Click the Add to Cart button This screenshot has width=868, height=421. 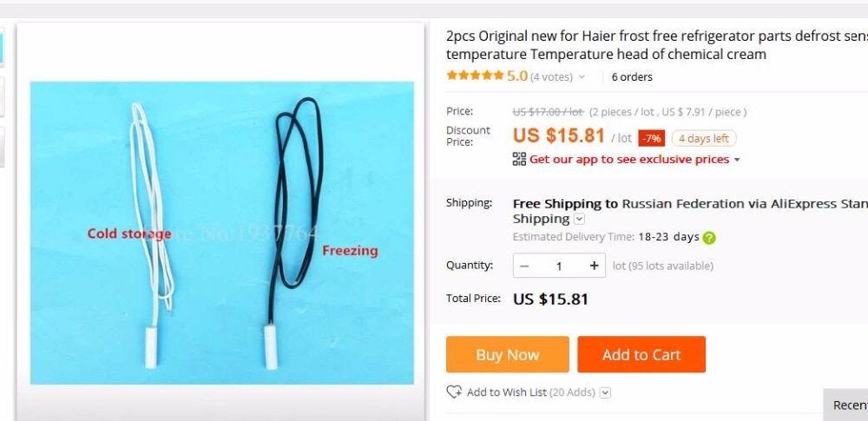(x=641, y=354)
